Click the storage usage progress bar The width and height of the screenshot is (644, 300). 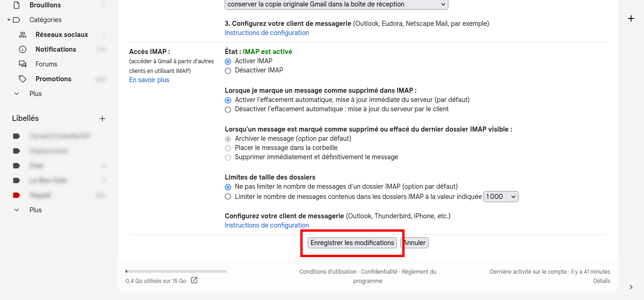pos(176,271)
